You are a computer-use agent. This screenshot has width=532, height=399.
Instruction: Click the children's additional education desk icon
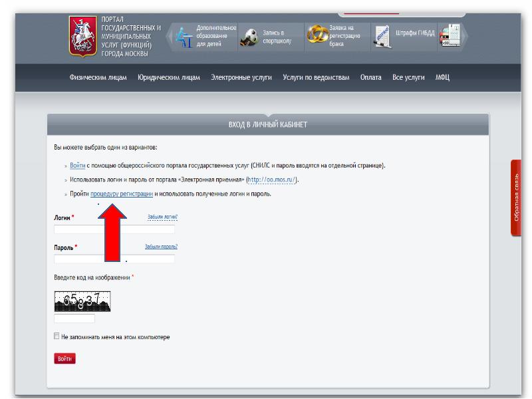(x=184, y=37)
